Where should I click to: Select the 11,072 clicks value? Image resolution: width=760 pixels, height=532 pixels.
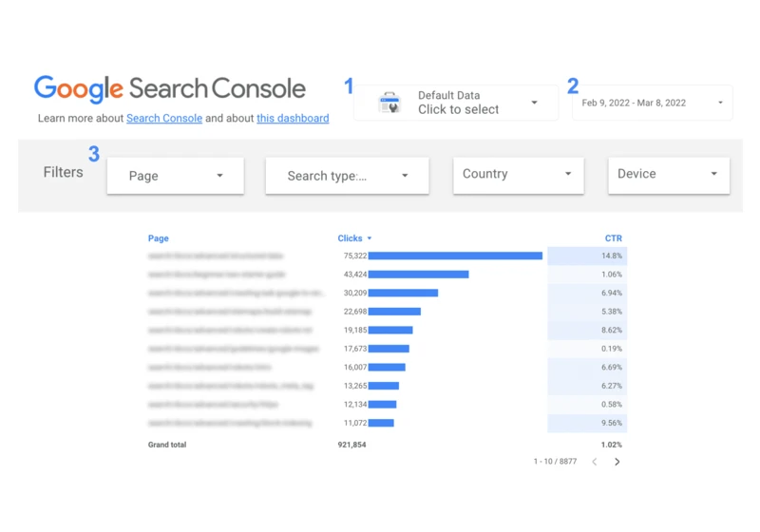click(x=355, y=423)
